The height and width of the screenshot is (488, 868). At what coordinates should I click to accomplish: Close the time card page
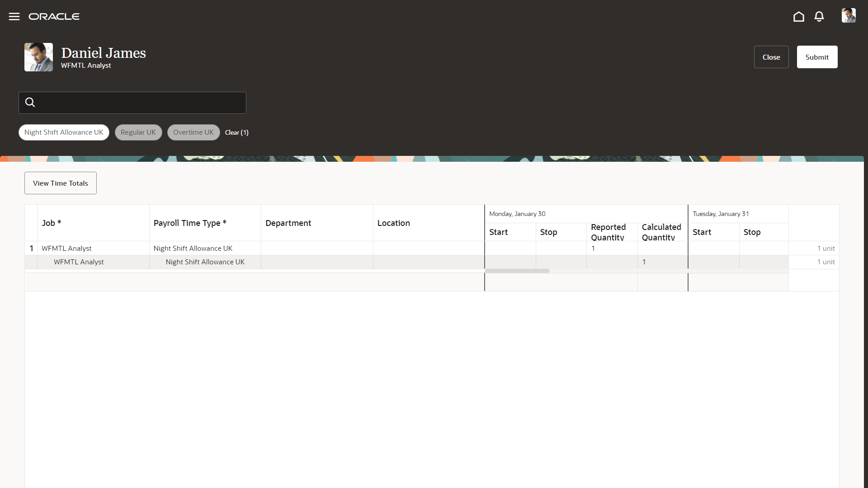(x=771, y=57)
